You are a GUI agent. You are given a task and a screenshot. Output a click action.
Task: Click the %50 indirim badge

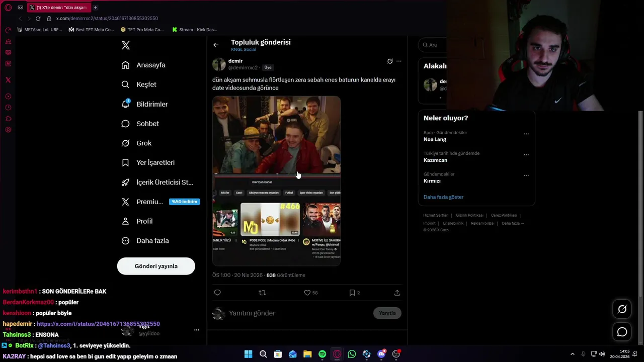(x=184, y=202)
